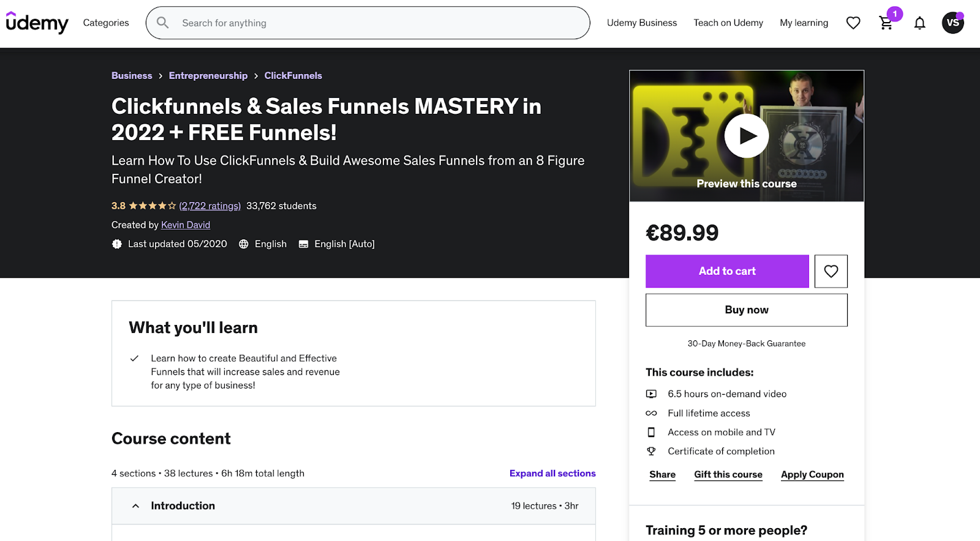
Task: Go to Entrepreneurship breadcrumb
Action: tap(208, 75)
